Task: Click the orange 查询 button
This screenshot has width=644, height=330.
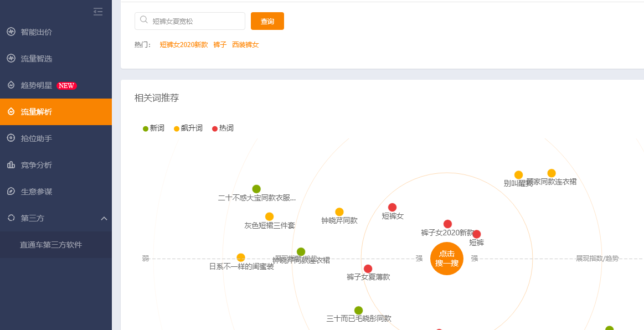Action: (267, 21)
